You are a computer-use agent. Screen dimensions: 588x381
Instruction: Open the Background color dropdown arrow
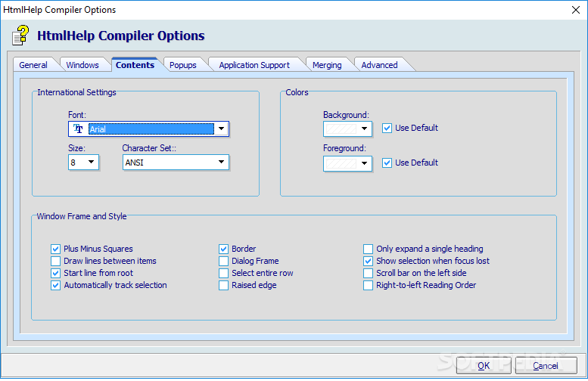click(x=364, y=129)
